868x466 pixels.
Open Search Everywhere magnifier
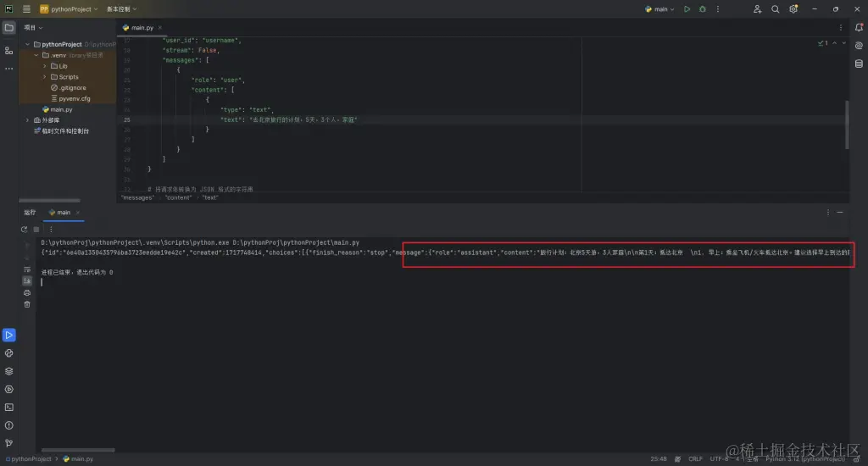[x=775, y=8]
